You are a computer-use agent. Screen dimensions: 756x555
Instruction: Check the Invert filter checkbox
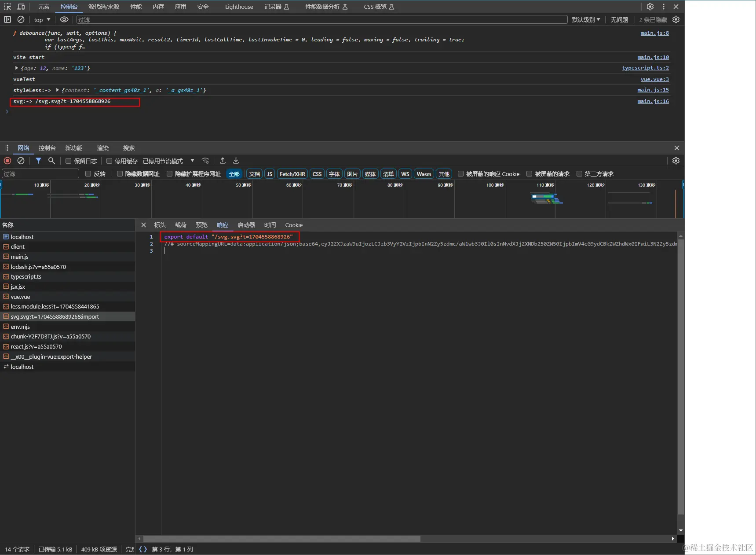[88, 174]
